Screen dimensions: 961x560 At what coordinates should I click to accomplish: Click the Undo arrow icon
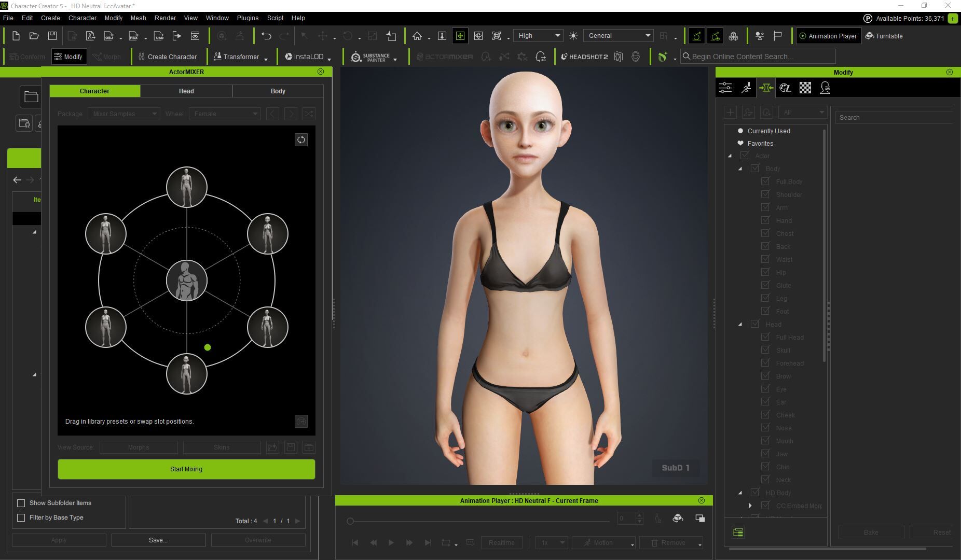click(266, 36)
